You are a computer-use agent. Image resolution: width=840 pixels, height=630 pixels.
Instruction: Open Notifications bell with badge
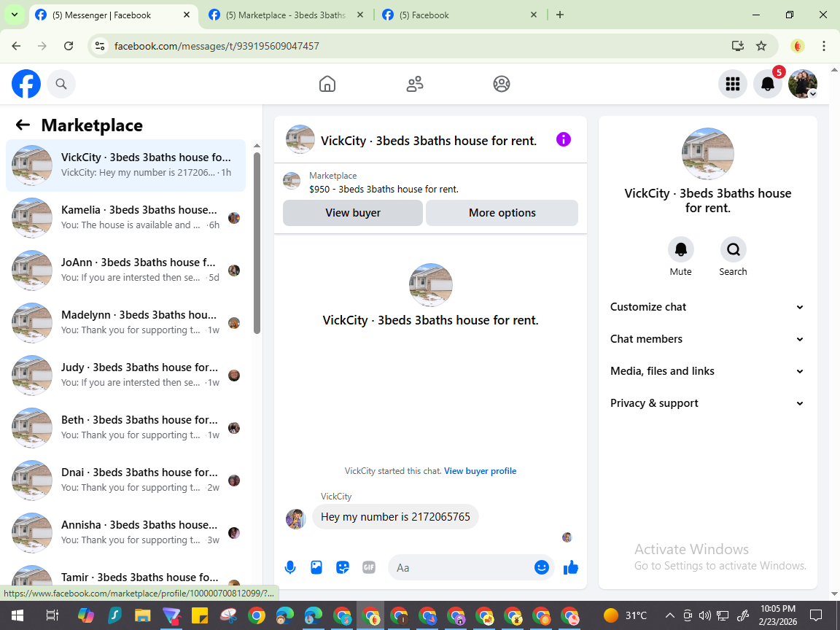(768, 84)
